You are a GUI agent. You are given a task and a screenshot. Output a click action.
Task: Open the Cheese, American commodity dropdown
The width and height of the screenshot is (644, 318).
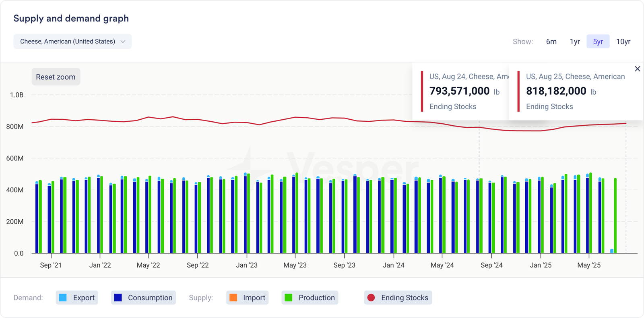tap(68, 42)
